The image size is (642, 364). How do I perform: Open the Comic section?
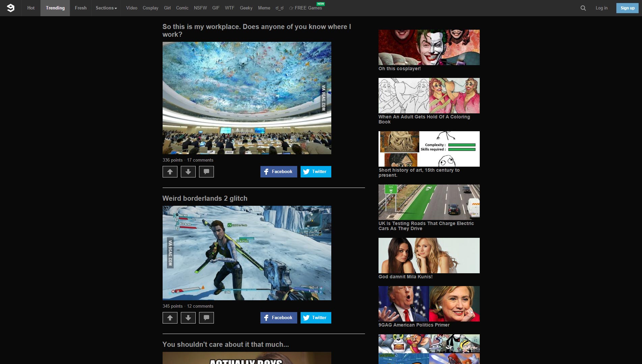tap(182, 8)
